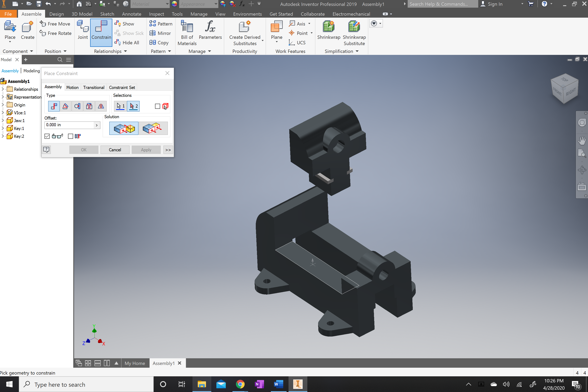Click the Create component tool
Image resolution: width=588 pixels, height=392 pixels.
(x=27, y=30)
